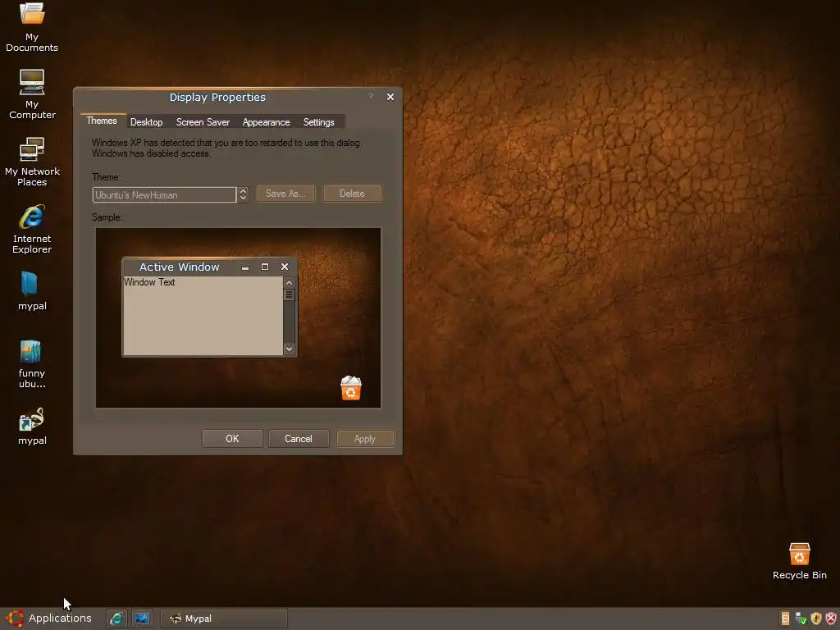Confirm with the OK button

[232, 439]
